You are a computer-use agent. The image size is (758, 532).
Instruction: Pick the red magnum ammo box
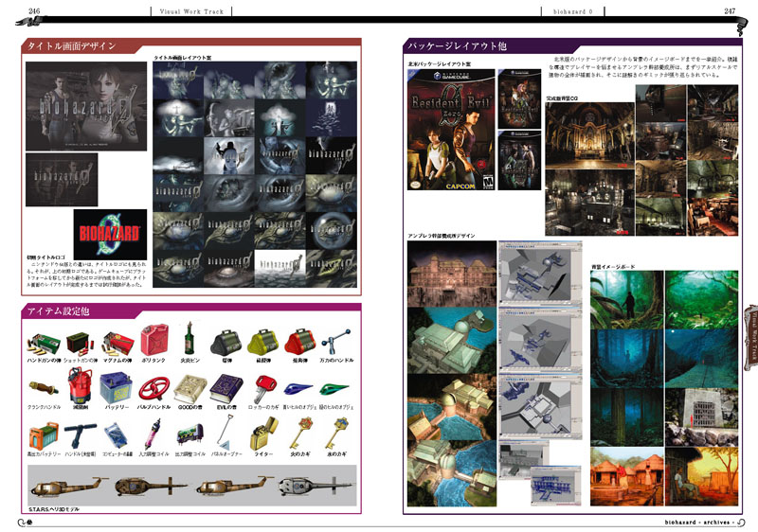click(117, 343)
